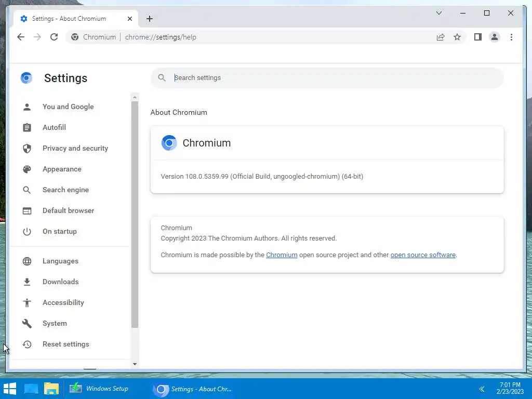The image size is (532, 399).
Task: Open the three-dot Chromium menu
Action: coord(511,37)
